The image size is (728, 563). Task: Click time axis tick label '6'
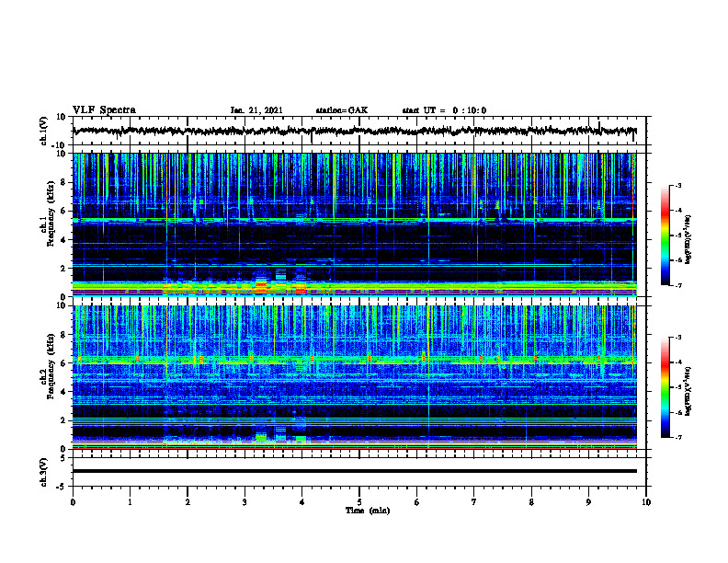[x=417, y=502]
